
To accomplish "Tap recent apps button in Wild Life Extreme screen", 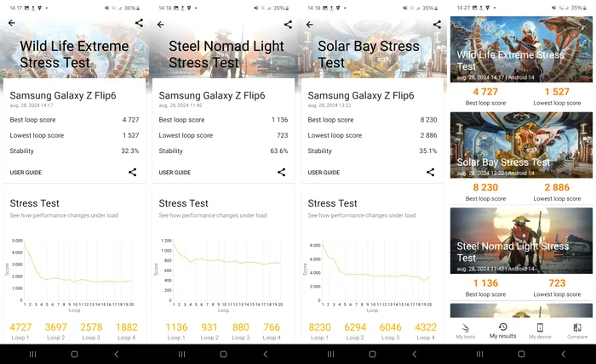I will [x=32, y=354].
